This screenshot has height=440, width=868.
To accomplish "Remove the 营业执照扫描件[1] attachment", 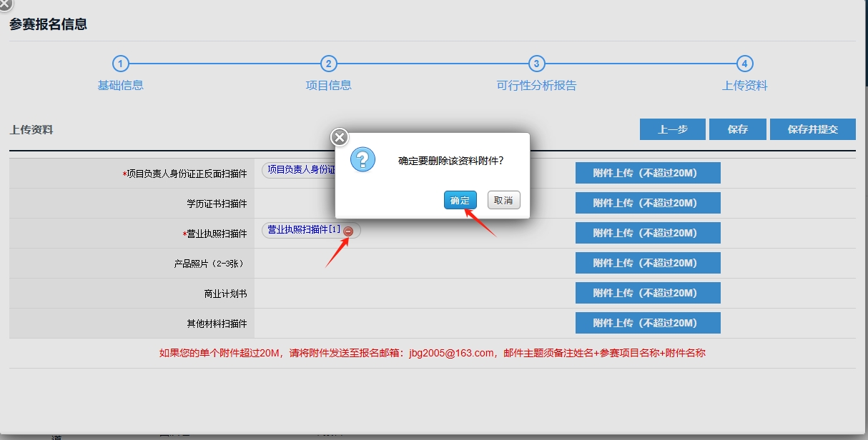I will pyautogui.click(x=348, y=231).
